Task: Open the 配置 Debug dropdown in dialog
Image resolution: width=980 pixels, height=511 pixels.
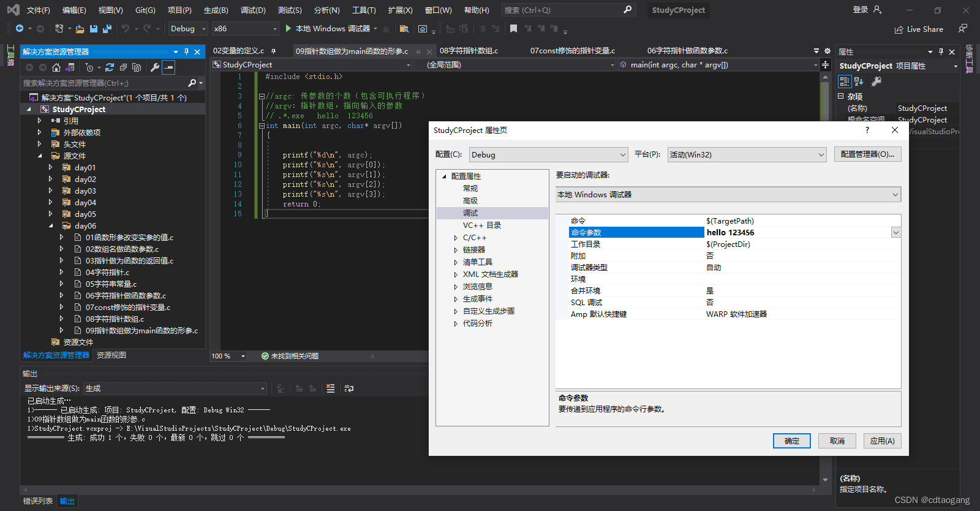Action: (x=549, y=155)
